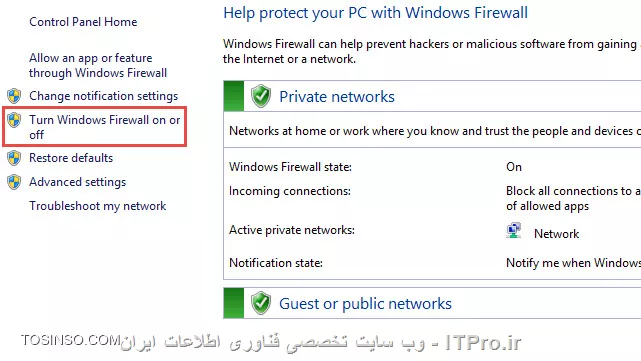Click the Help protect your PC title

point(375,13)
